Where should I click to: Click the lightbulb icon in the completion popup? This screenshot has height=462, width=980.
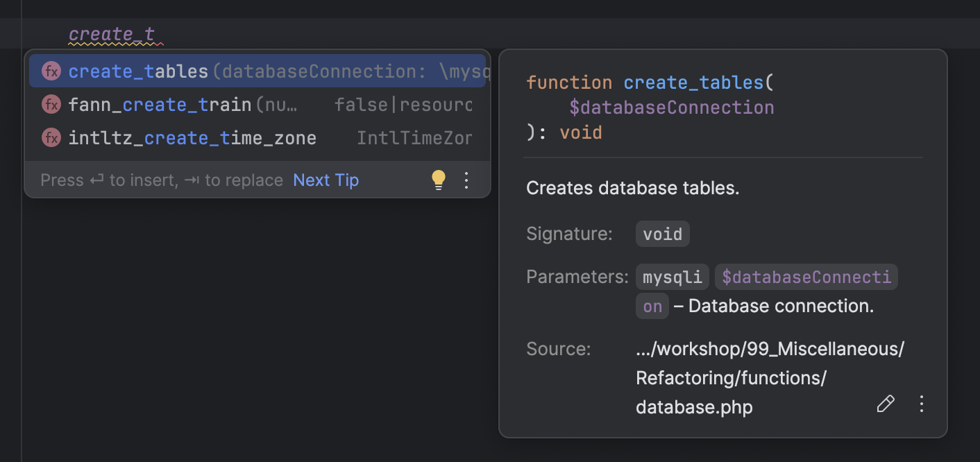click(438, 180)
